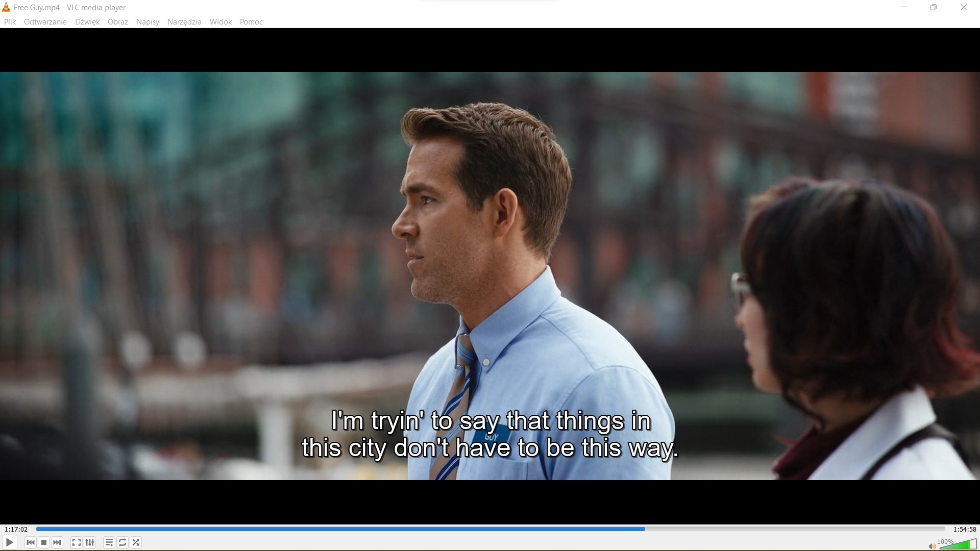The height and width of the screenshot is (551, 980).
Task: Open the Napisy subtitles menu
Action: click(x=148, y=22)
